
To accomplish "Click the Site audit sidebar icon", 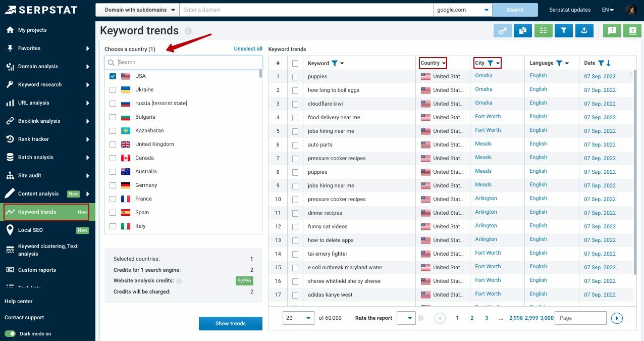I will tap(10, 175).
